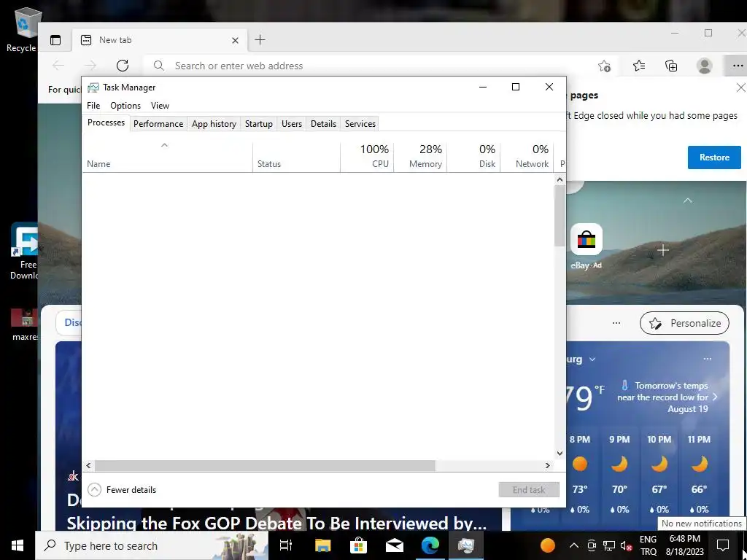The image size is (747, 560).
Task: Dismiss the Restore pages popup in Edge
Action: (741, 87)
